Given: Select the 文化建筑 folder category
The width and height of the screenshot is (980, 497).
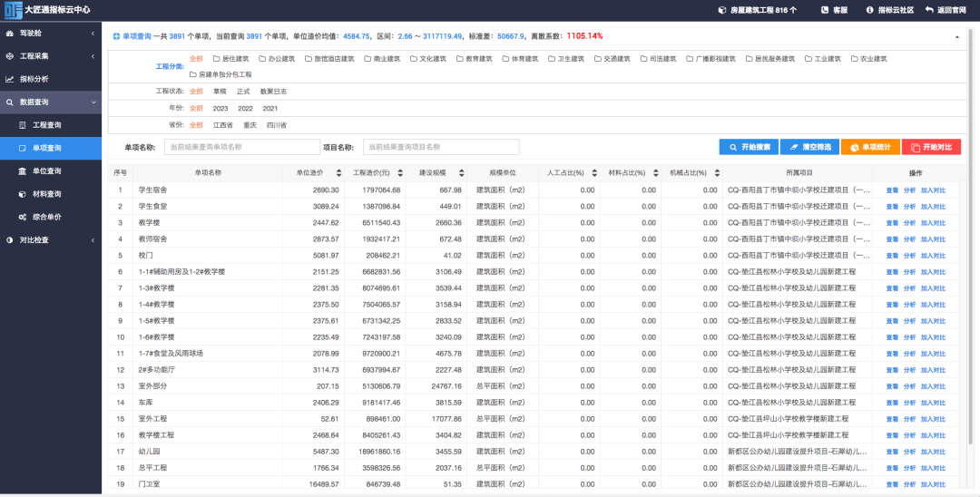Looking at the screenshot, I should pos(428,59).
